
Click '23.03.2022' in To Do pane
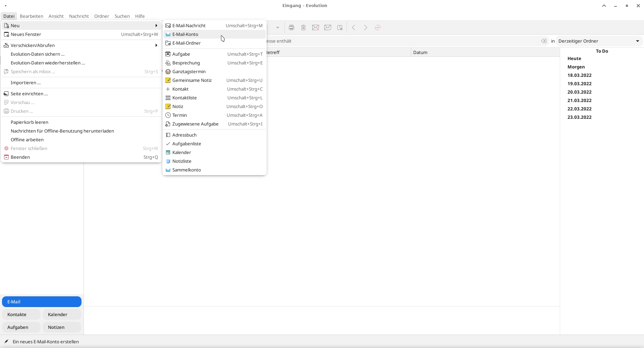click(579, 117)
